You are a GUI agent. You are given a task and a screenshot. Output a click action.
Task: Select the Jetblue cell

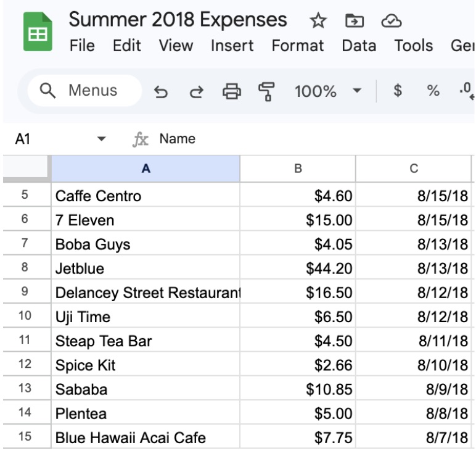[146, 267]
